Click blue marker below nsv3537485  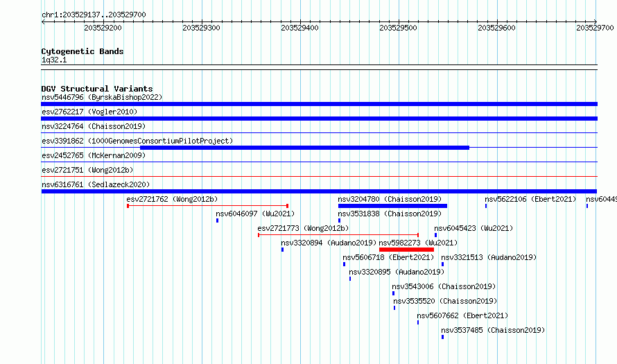tap(442, 337)
